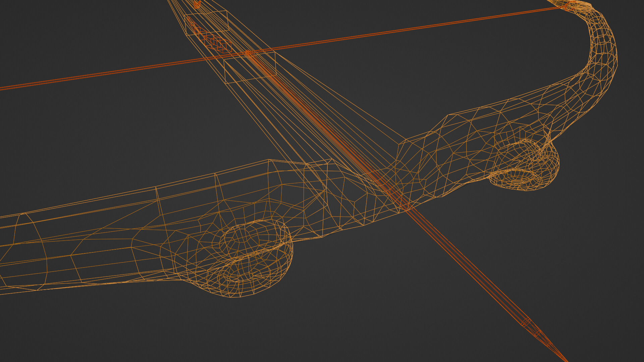Click the small object at the top edge of the stock
Image resolution: width=644 pixels, height=362 pixels.
coord(197,4)
